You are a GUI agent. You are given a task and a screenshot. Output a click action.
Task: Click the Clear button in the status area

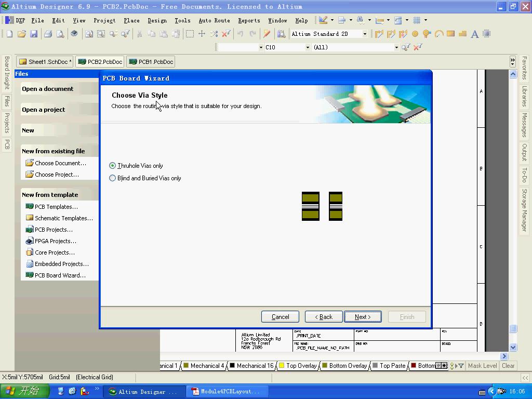coord(508,365)
